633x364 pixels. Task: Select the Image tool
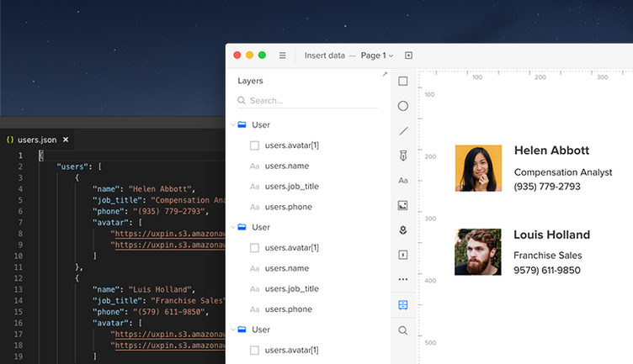pos(403,206)
